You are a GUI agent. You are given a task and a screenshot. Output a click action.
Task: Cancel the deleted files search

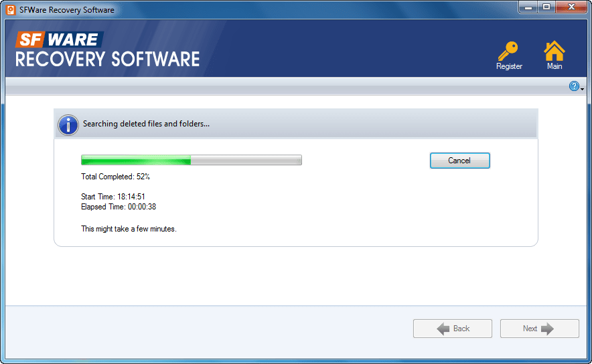click(x=459, y=161)
